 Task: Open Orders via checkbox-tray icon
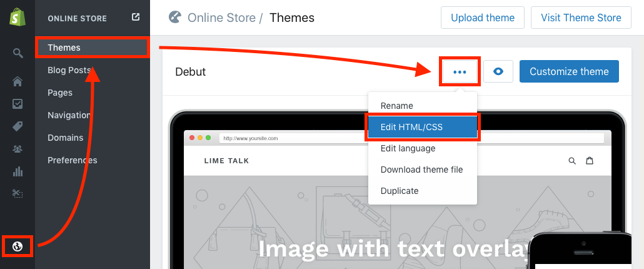coord(18,104)
